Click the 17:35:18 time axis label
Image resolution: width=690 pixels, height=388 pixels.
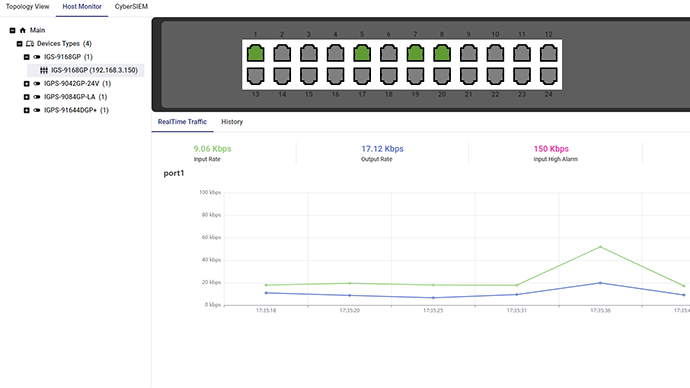266,311
